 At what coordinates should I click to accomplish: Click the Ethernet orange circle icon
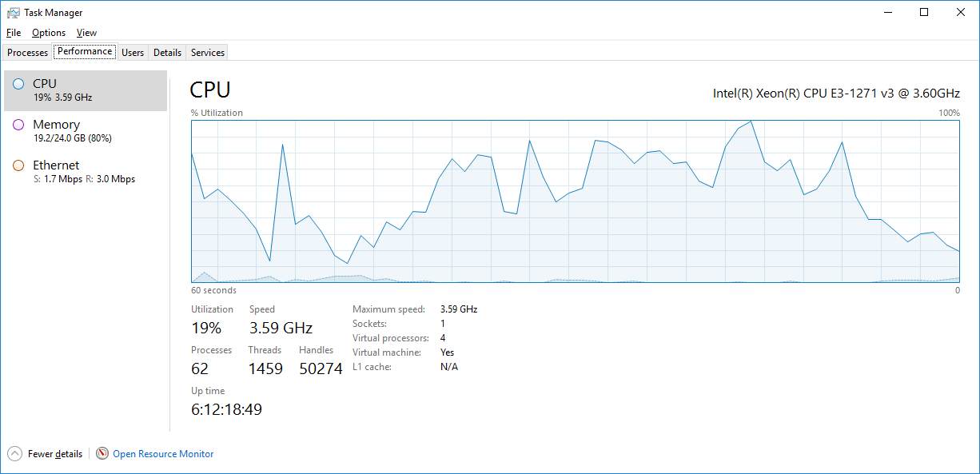pyautogui.click(x=18, y=165)
